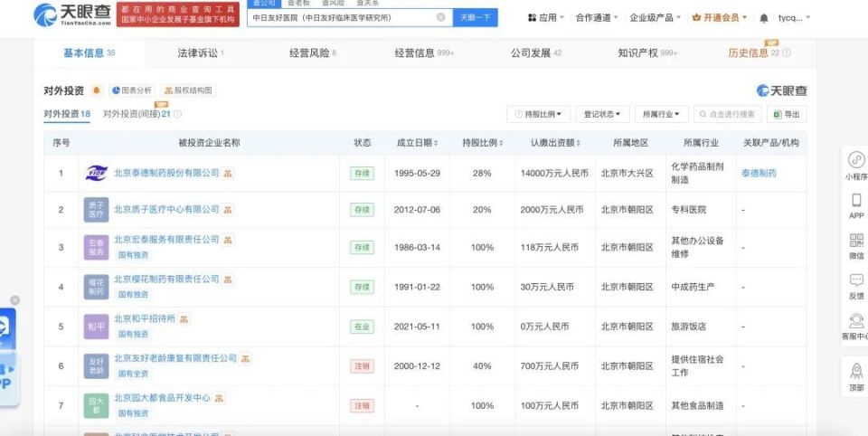Expand the 合作通道 menu

(597, 18)
